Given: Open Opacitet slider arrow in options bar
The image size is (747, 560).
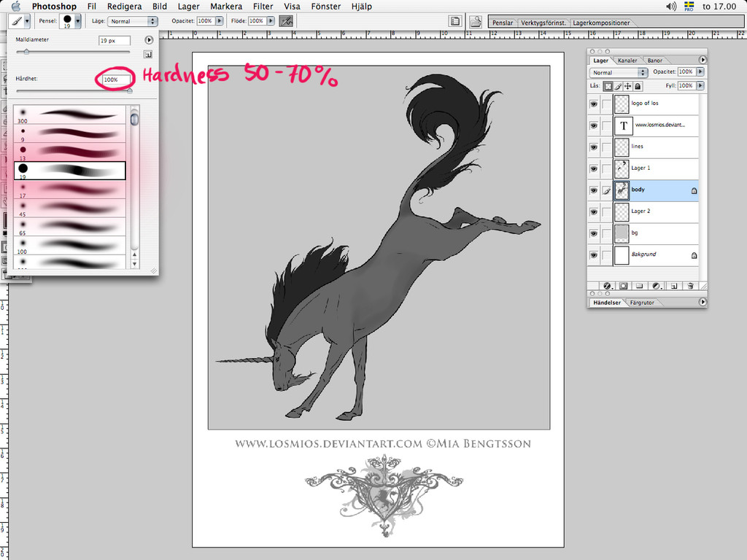Looking at the screenshot, I should pos(220,21).
